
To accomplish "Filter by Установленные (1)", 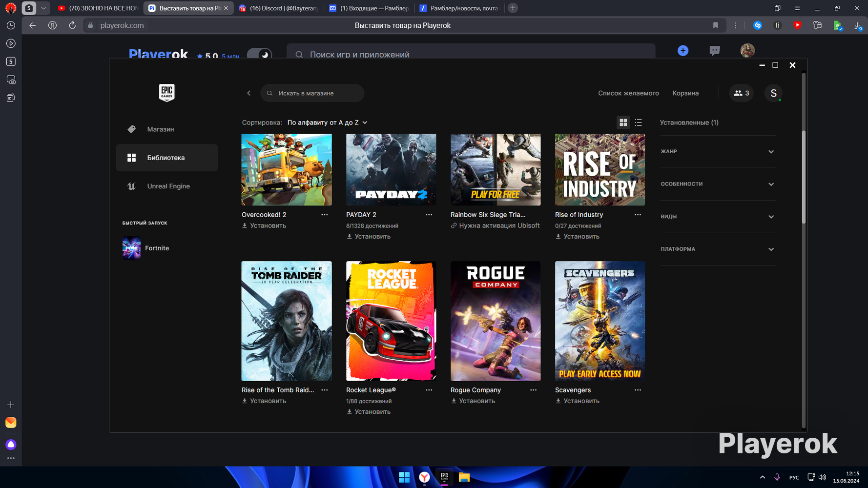I will pos(689,122).
